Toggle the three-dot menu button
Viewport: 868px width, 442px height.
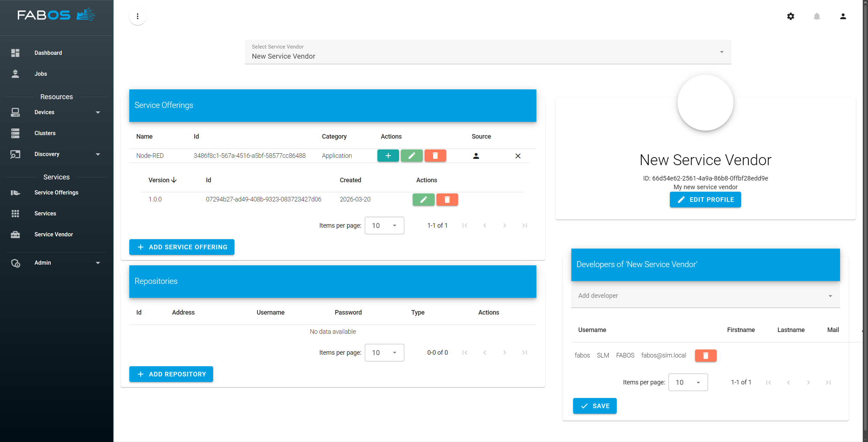point(138,16)
